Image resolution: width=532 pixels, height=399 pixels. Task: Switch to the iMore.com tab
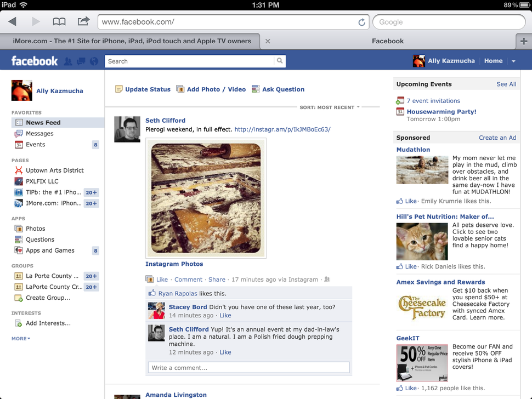click(132, 41)
